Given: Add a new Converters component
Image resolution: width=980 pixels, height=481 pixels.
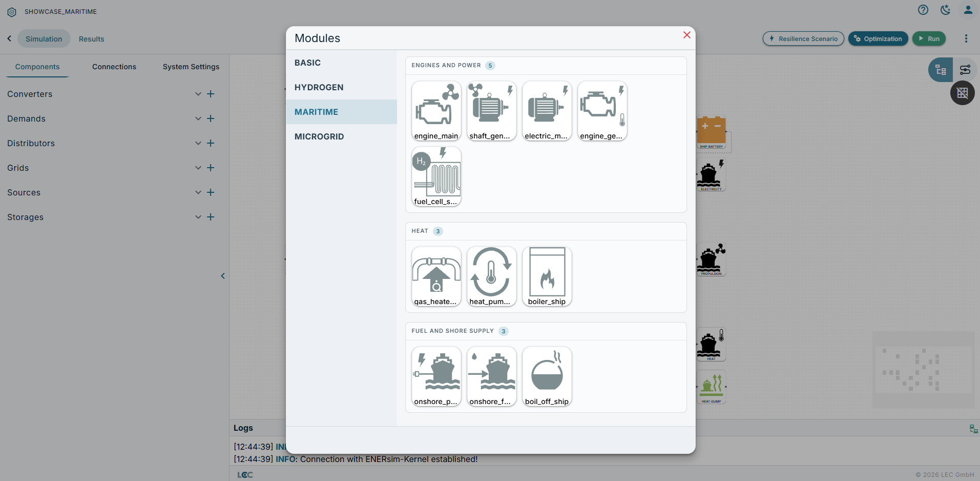Looking at the screenshot, I should tap(211, 94).
